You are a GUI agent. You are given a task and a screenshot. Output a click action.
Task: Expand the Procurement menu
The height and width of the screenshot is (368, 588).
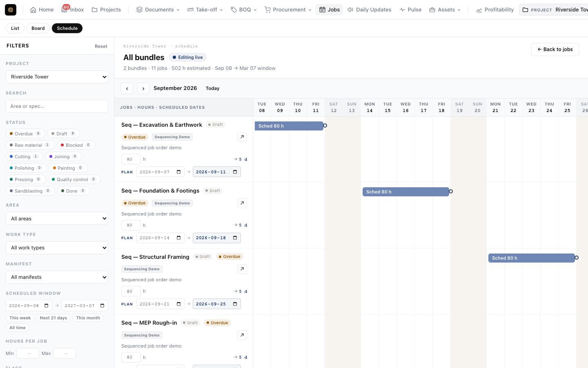coord(288,10)
